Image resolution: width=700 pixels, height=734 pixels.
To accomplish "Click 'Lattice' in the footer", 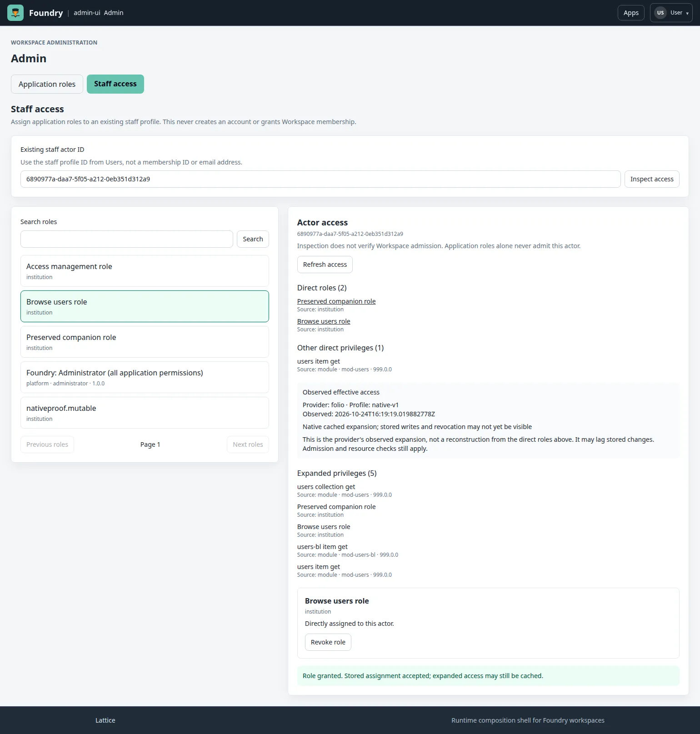I will click(105, 720).
